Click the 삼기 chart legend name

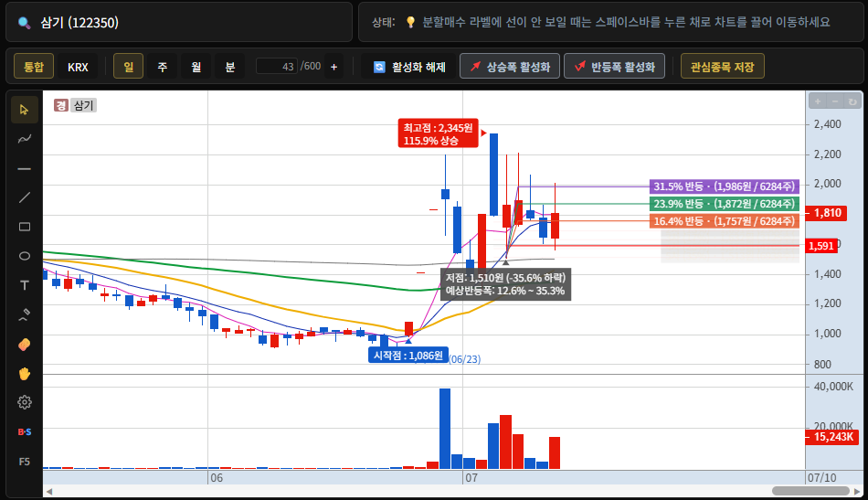click(83, 105)
